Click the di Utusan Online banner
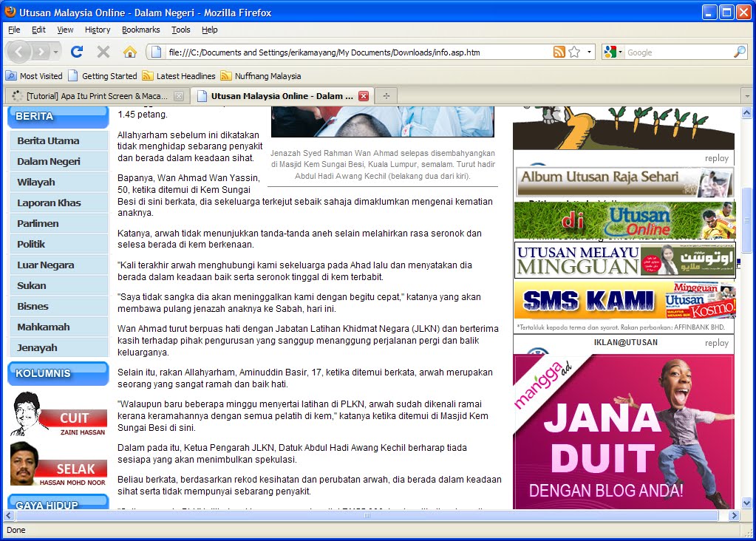 pos(625,220)
